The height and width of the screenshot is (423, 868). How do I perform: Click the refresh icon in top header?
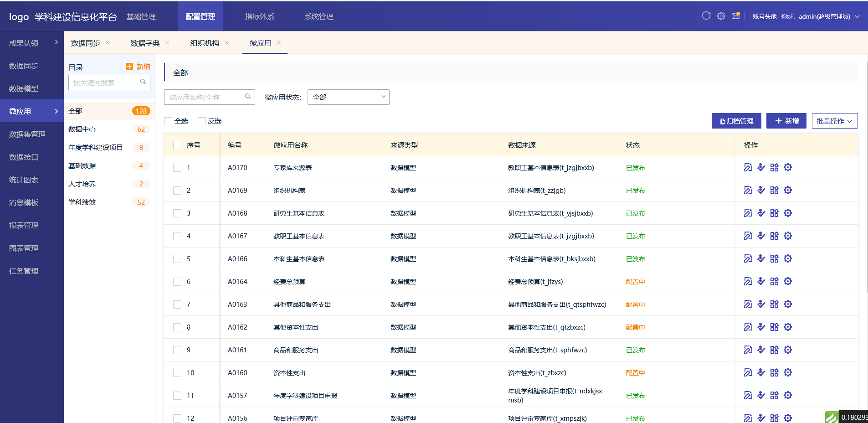tap(706, 16)
